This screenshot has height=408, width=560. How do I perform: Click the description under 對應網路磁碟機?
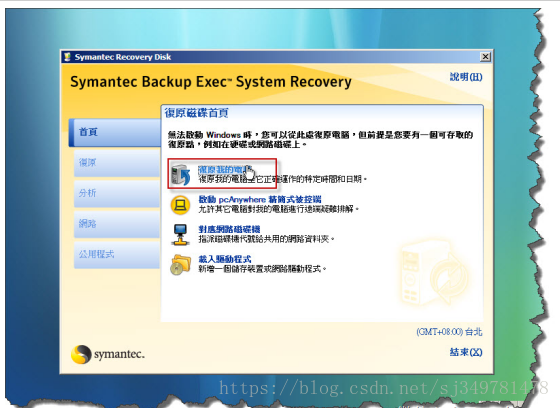(266, 239)
